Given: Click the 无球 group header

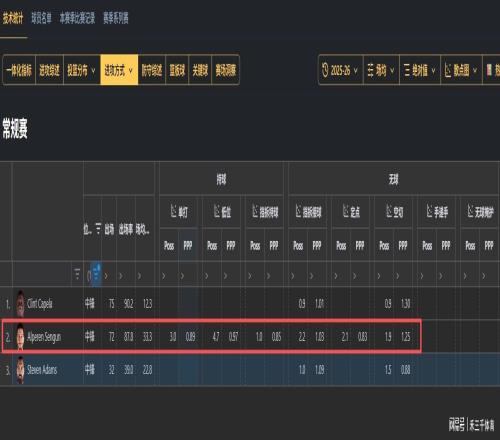Looking at the screenshot, I should pyautogui.click(x=394, y=179).
